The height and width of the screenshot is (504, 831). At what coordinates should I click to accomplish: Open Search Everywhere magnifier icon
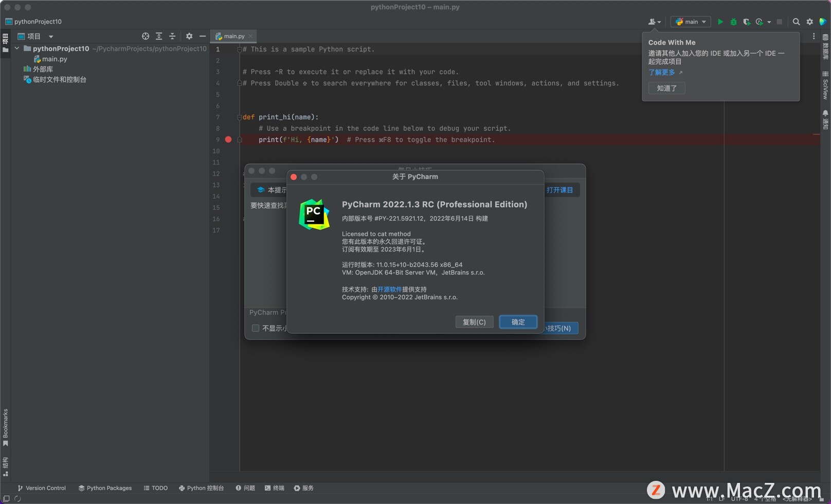click(x=796, y=22)
